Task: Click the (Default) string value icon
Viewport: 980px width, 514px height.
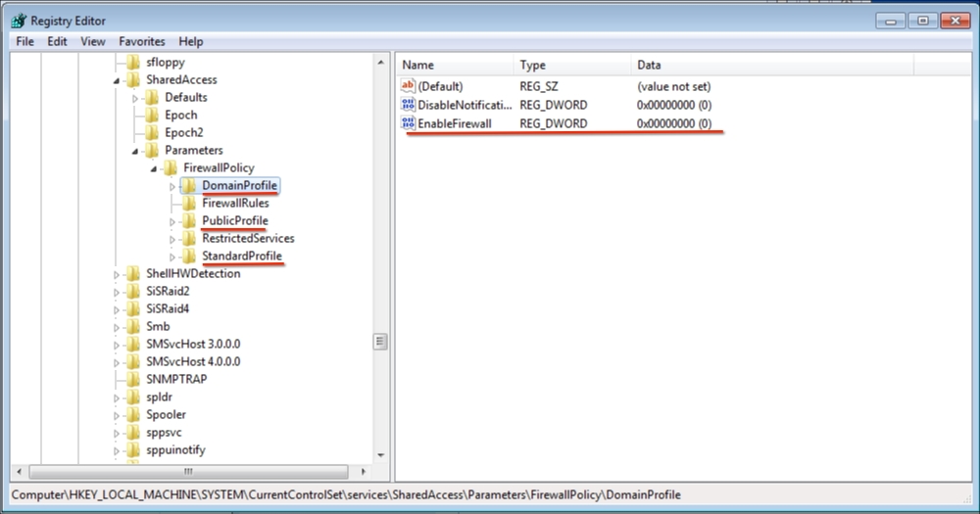Action: (409, 86)
